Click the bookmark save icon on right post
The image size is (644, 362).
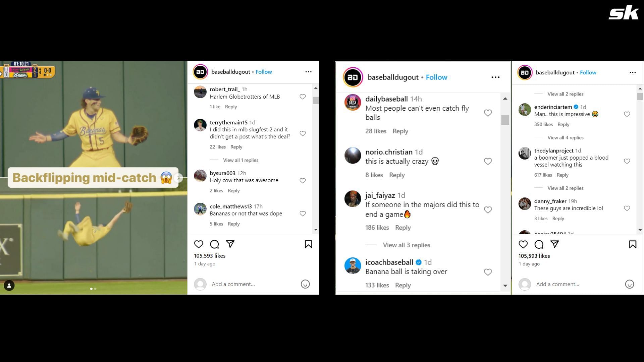tap(633, 244)
